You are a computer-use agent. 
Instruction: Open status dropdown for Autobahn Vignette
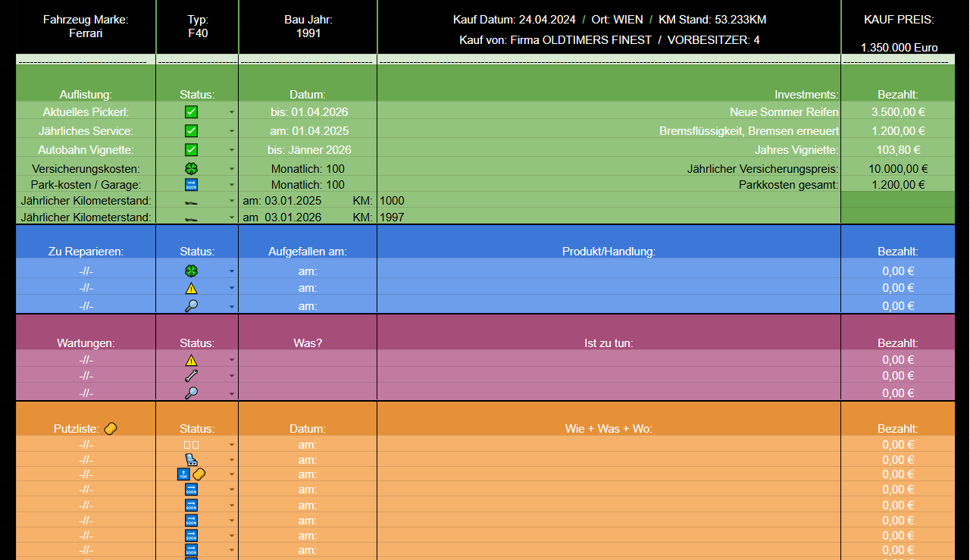[x=232, y=151]
